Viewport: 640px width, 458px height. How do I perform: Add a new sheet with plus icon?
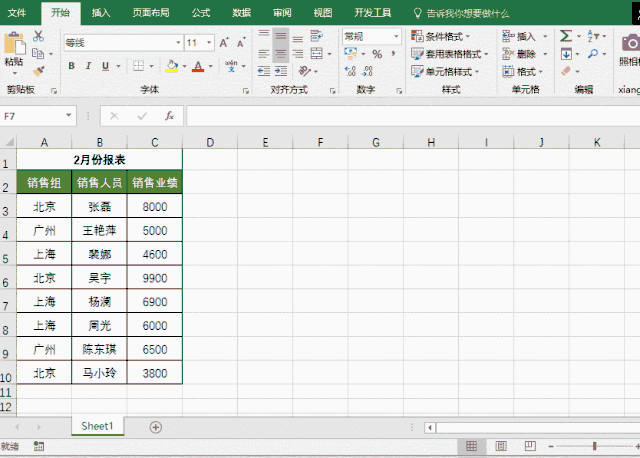[x=155, y=426]
